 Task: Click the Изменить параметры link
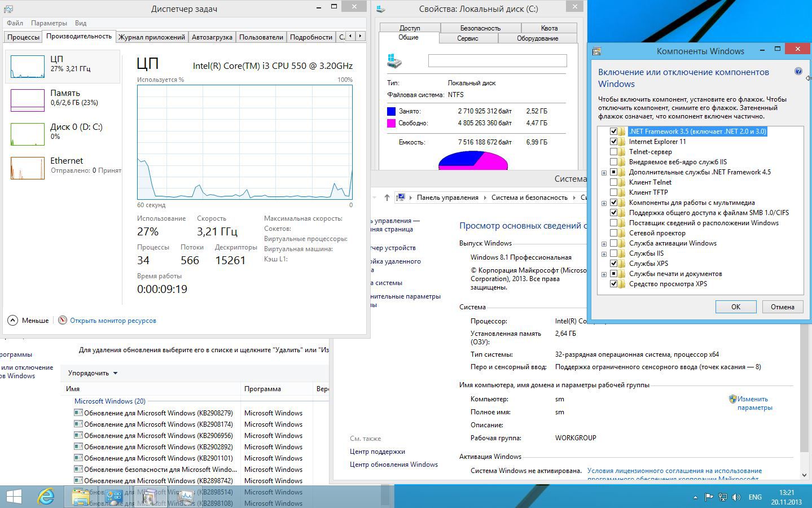(754, 403)
